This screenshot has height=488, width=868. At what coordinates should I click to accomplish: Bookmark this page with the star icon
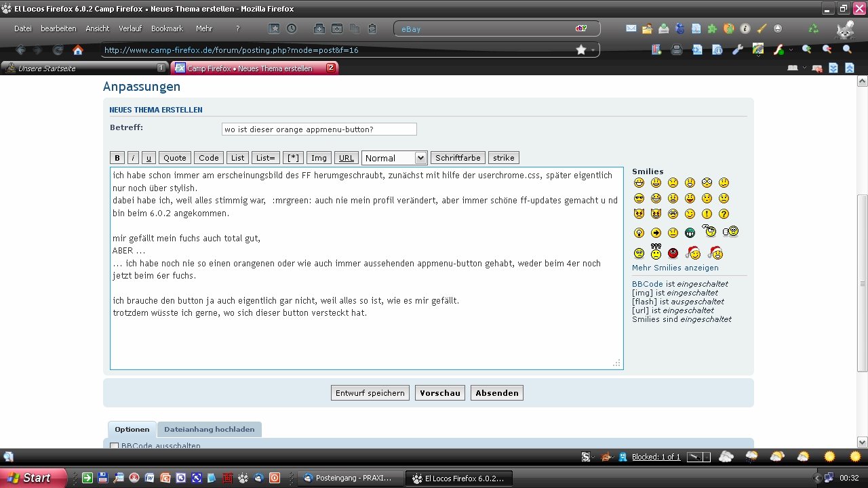point(581,49)
